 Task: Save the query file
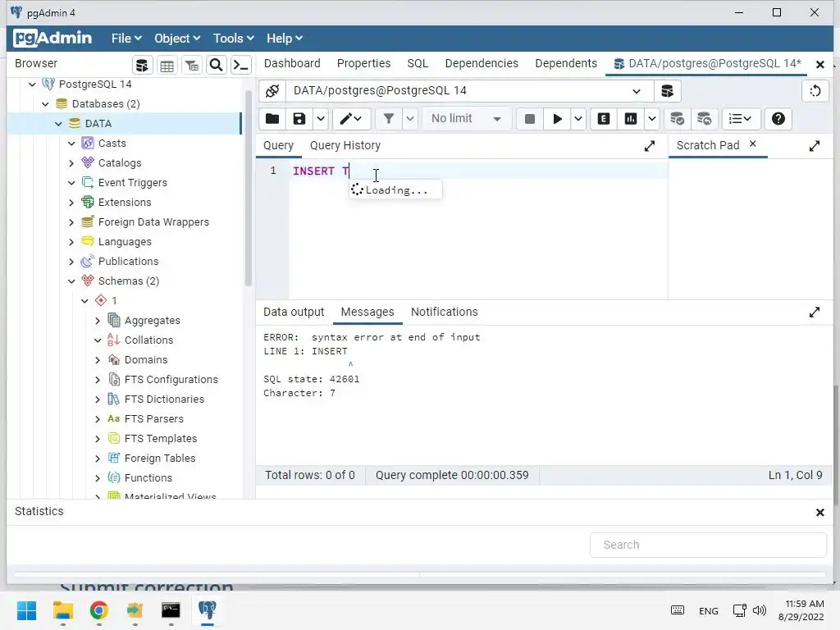299,118
